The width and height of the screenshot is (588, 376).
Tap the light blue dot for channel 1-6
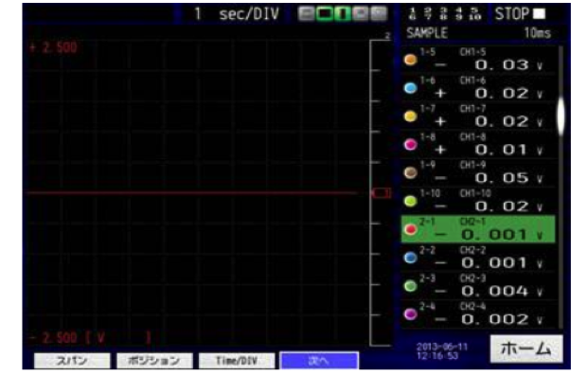[x=411, y=88]
